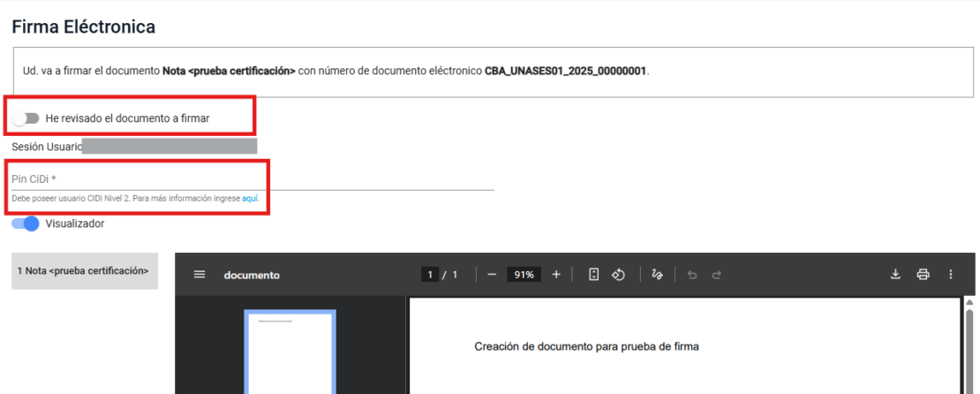Select the draw annotation tool
This screenshot has width=980, height=394.
(656, 275)
